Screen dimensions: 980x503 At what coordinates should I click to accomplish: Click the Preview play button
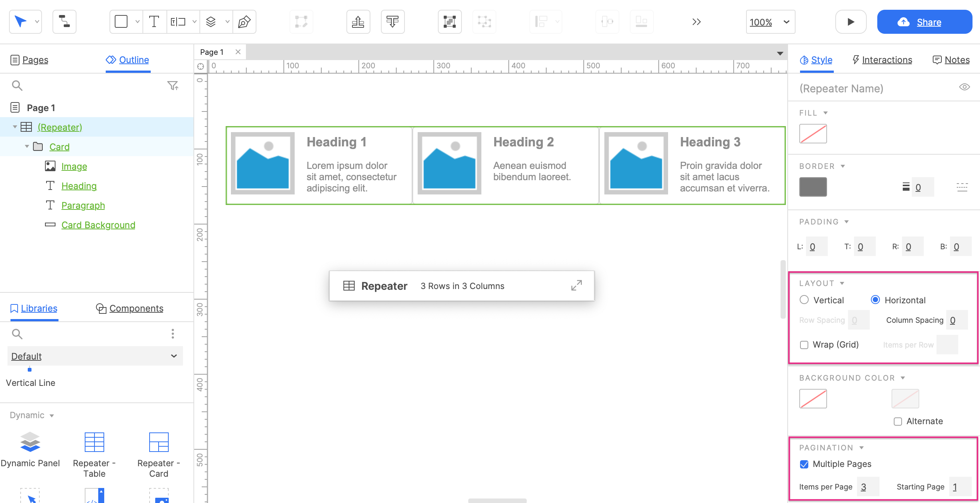tap(851, 22)
